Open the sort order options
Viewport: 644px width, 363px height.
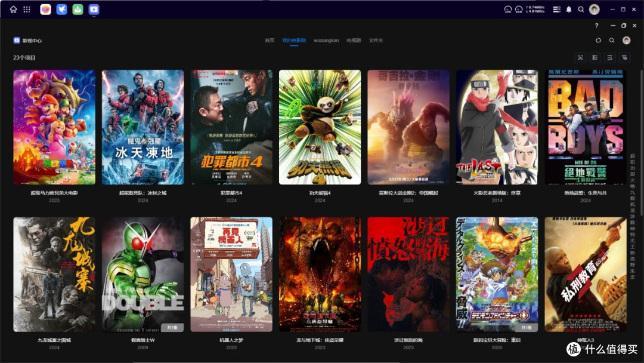pyautogui.click(x=609, y=57)
